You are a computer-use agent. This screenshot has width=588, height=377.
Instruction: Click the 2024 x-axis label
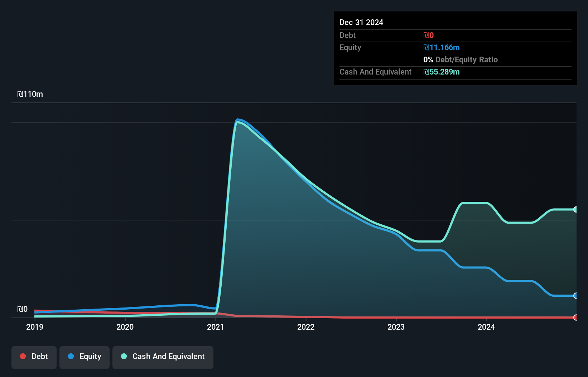pyautogui.click(x=486, y=327)
